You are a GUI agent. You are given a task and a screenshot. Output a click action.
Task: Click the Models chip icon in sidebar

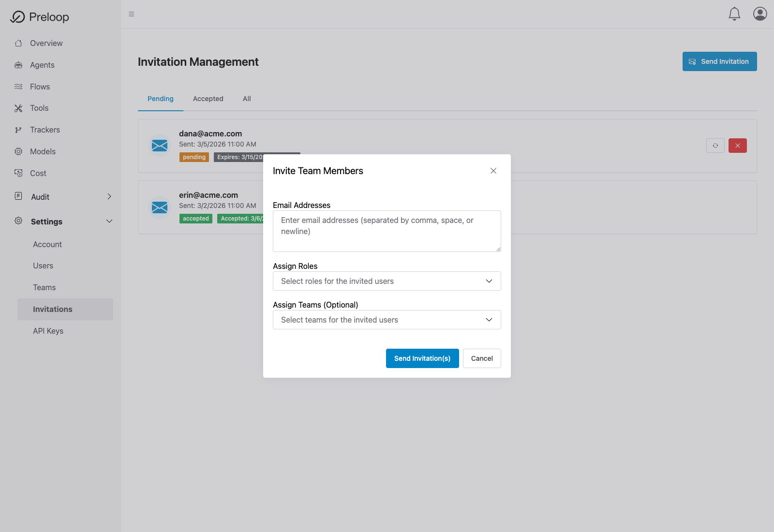pyautogui.click(x=18, y=151)
